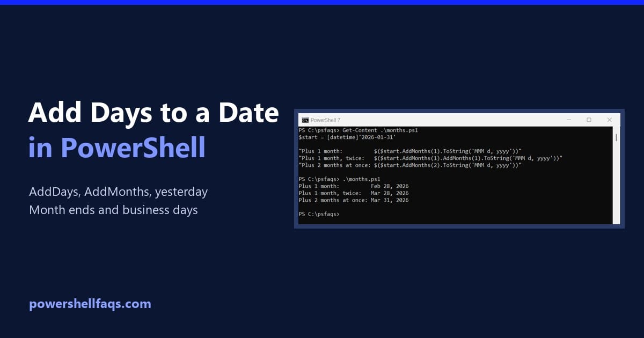Click the "PS C:\psfaqs> .\months.ps1" command line

click(339, 179)
